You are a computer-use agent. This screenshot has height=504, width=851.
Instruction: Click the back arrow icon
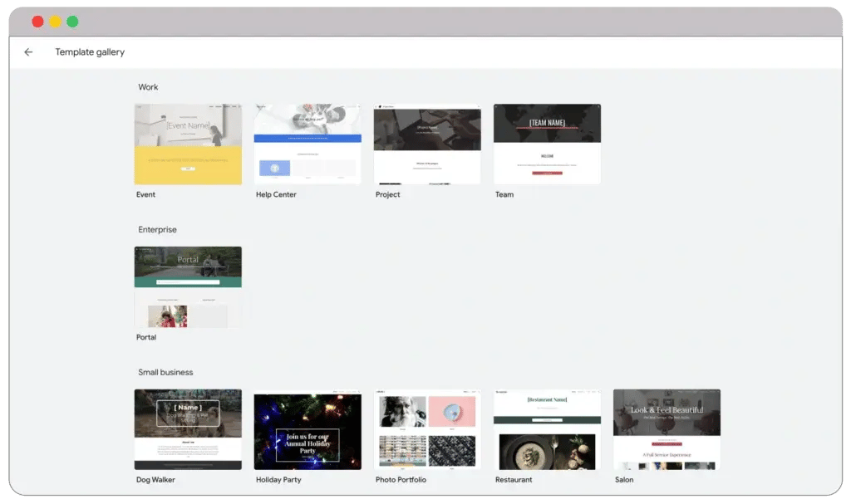click(x=28, y=52)
